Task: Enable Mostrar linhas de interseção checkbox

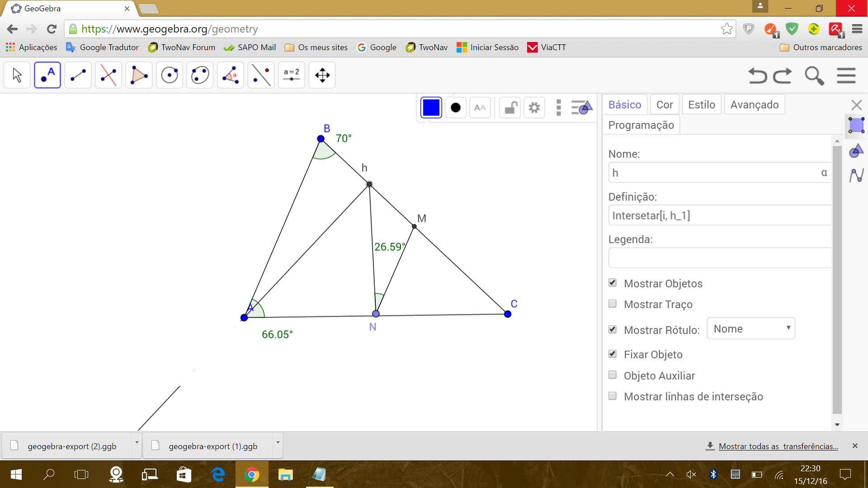Action: 613,396
